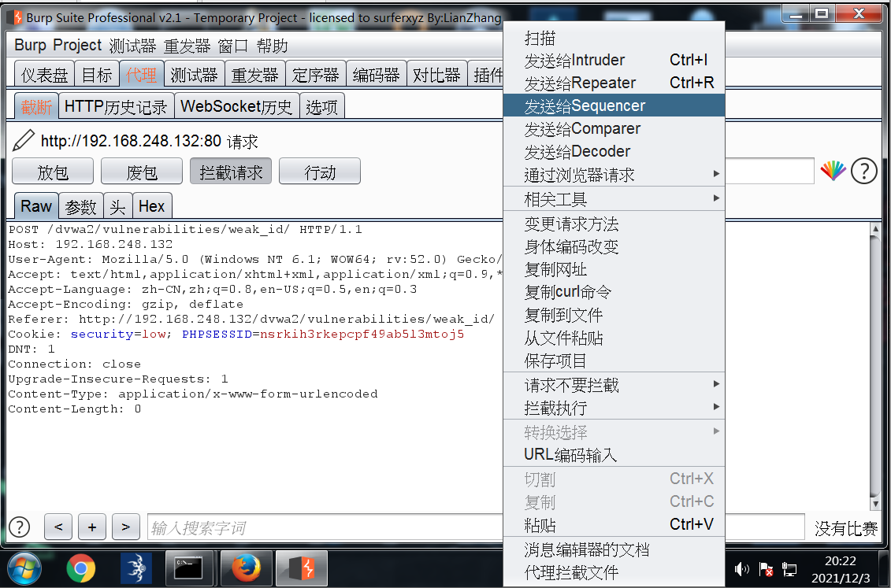Click the volume speaker tray icon
Screen dimensions: 891x588
(741, 568)
